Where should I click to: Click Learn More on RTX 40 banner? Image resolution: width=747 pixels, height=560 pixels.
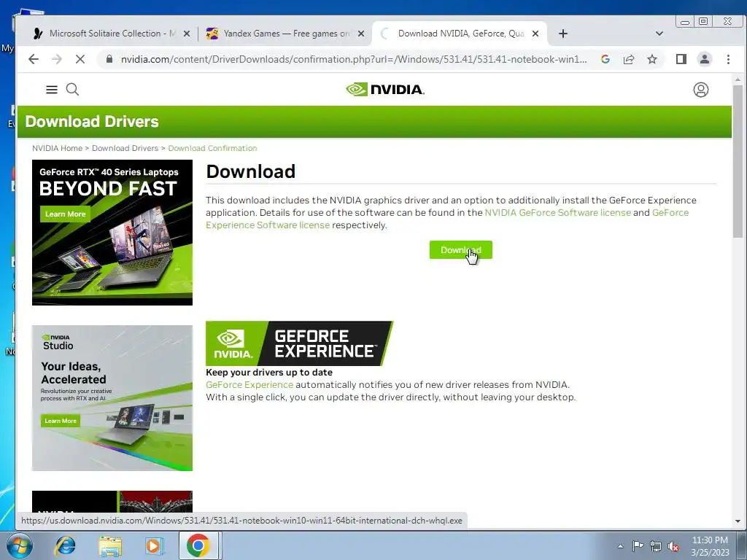65,214
